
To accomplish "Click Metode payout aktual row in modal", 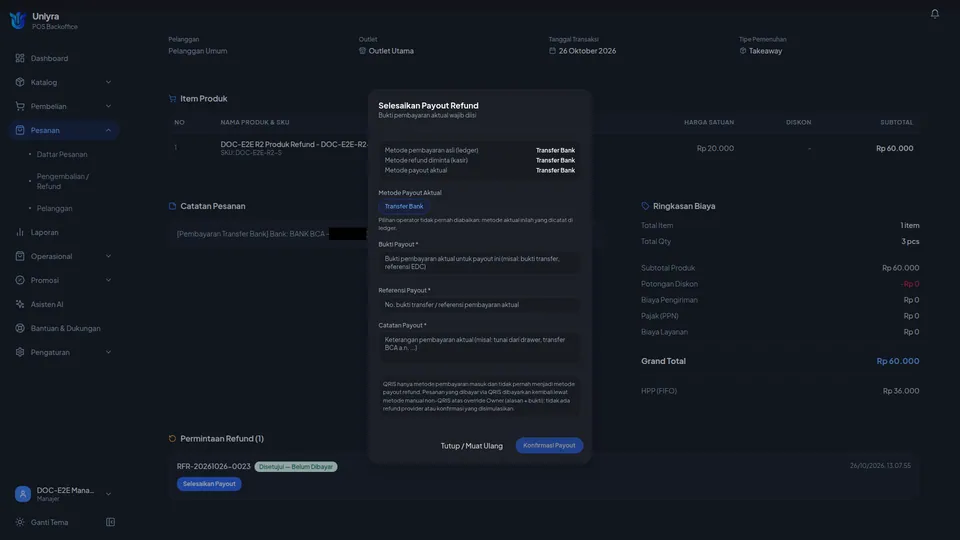I will pos(479,170).
